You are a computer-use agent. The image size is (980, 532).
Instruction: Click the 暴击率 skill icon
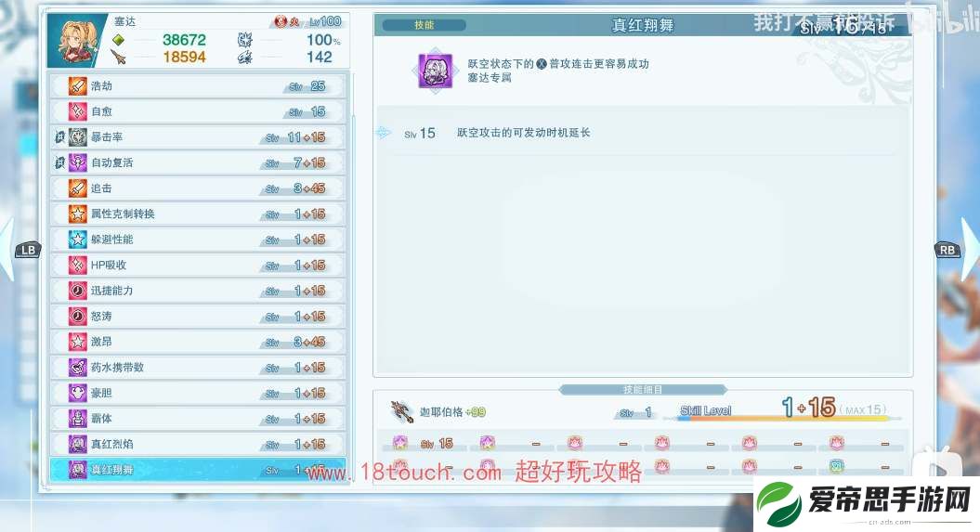[x=77, y=136]
